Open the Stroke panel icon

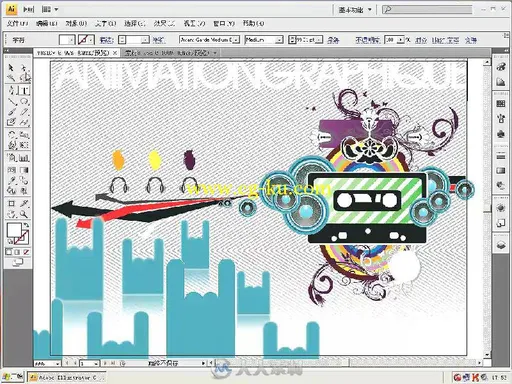[501, 156]
